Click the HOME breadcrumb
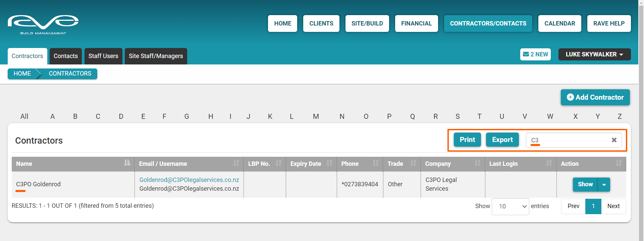This screenshot has width=644, height=241. (22, 74)
